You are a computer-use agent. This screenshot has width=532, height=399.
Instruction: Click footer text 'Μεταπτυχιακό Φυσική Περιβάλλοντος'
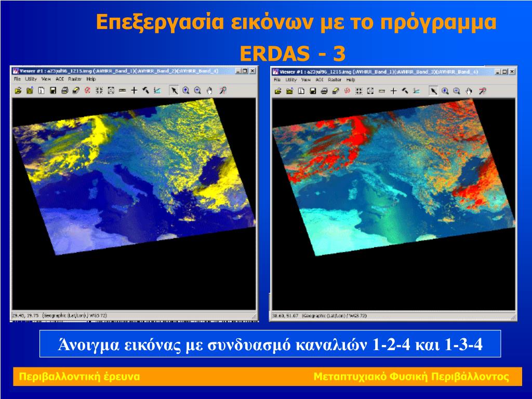click(x=411, y=377)
